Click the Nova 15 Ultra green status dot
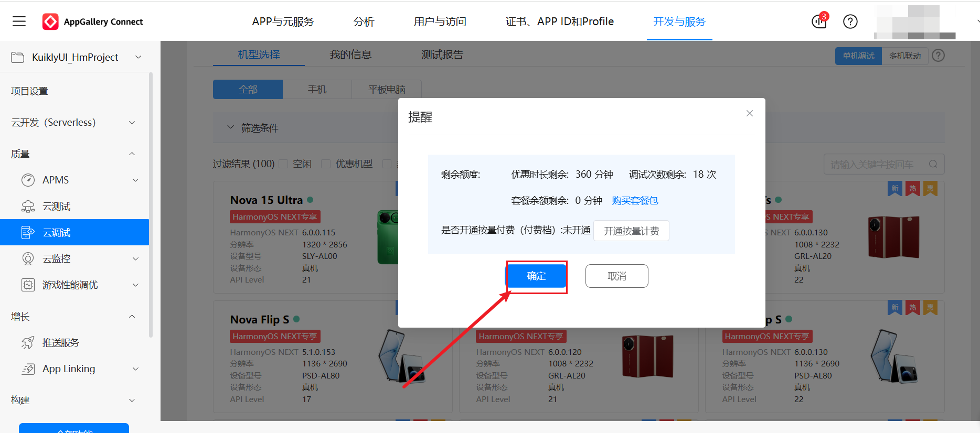 [310, 200]
